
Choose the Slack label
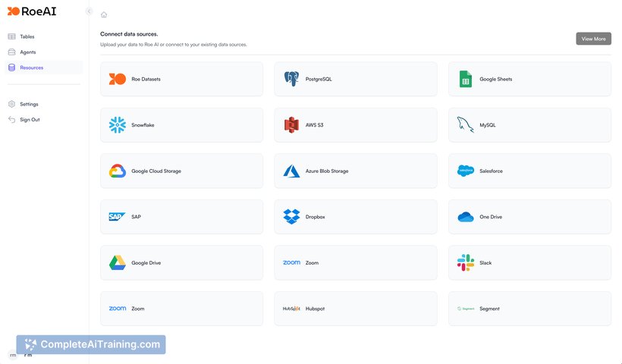[x=485, y=263]
